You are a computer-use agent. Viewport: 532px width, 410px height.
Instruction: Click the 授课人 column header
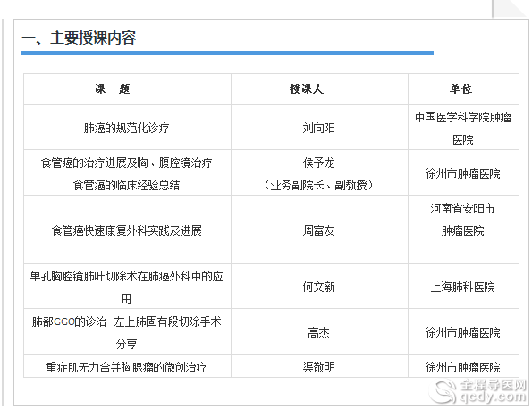coord(306,89)
